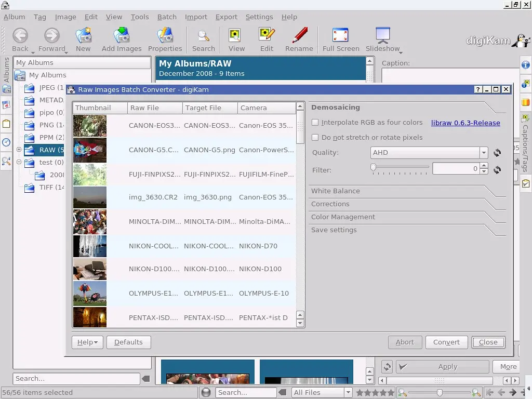The image size is (532, 399).
Task: Open the Settings menu
Action: click(x=259, y=17)
